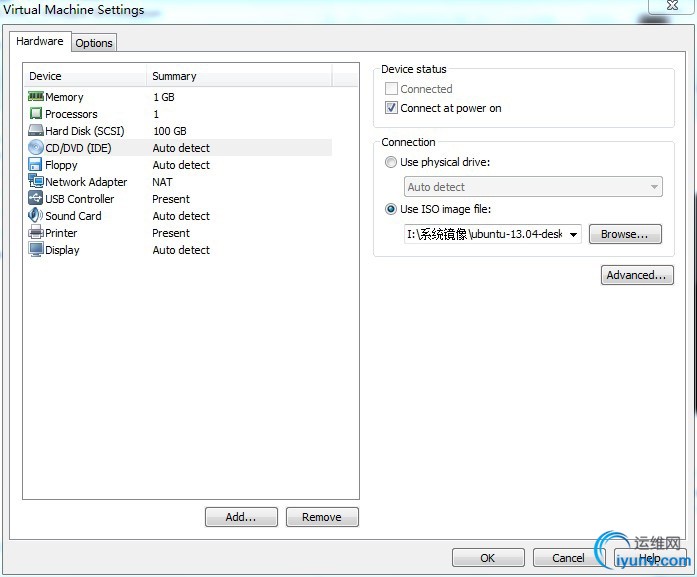Click the Browse... button
Screen dimensions: 697x577
[x=625, y=234]
